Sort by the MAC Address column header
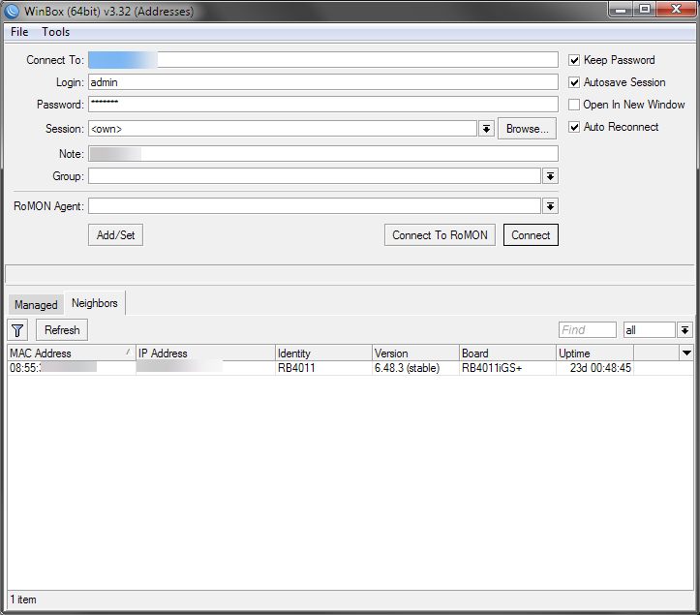700x615 pixels. (x=72, y=353)
